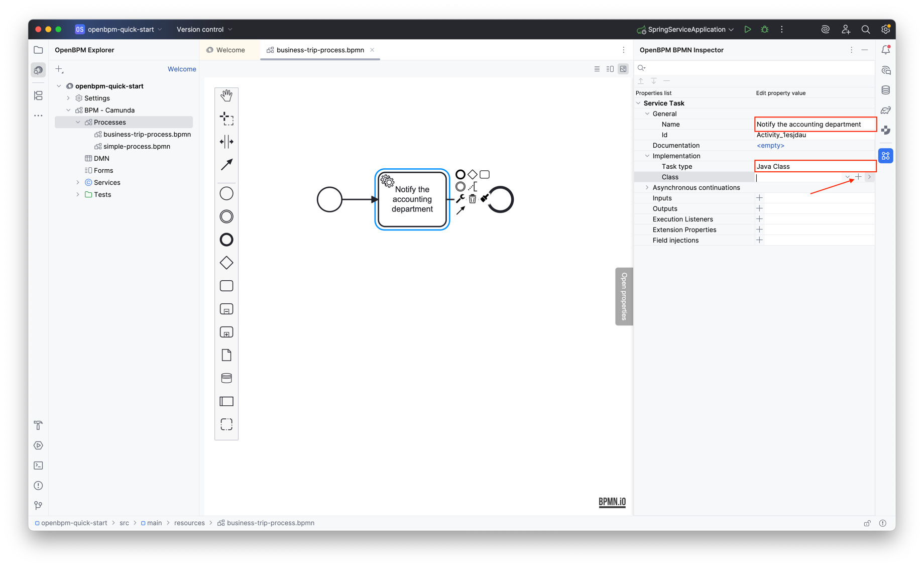Viewport: 924px width, 568px height.
Task: Choose the Space tool in palette
Action: click(226, 142)
